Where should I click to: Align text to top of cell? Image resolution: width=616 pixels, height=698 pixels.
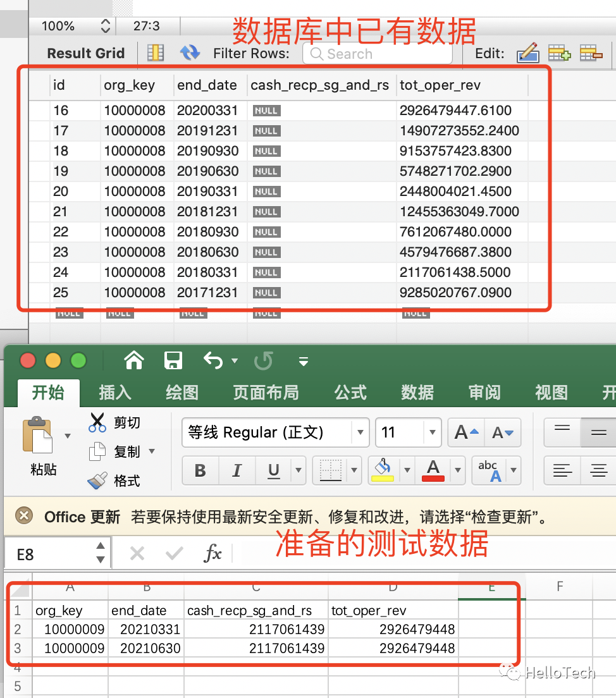click(x=562, y=432)
